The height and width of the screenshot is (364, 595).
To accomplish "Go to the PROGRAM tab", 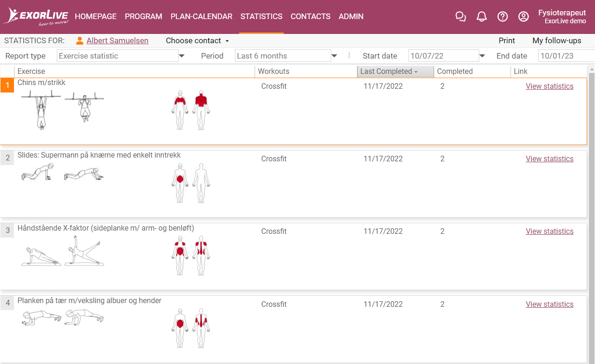I will [143, 16].
